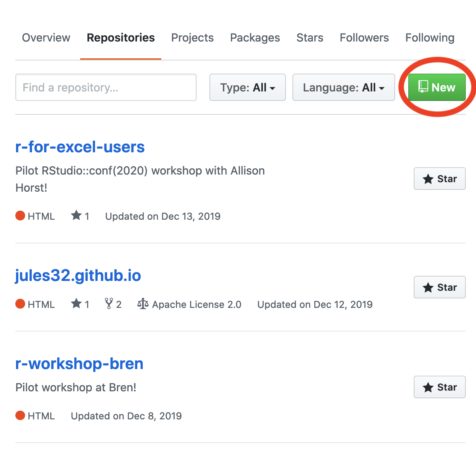
Task: Switch to the Overview tab
Action: 46,38
